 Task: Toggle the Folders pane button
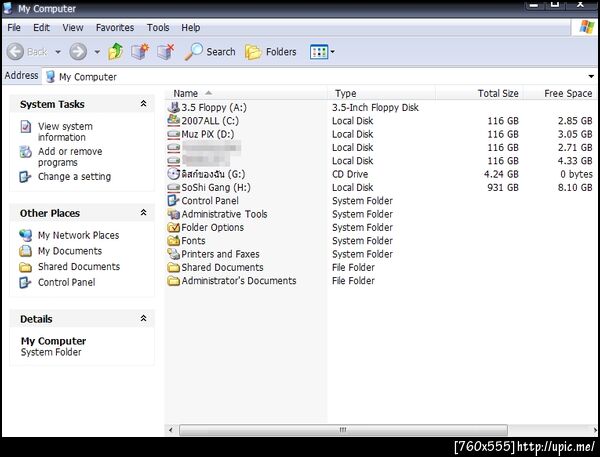coord(271,52)
